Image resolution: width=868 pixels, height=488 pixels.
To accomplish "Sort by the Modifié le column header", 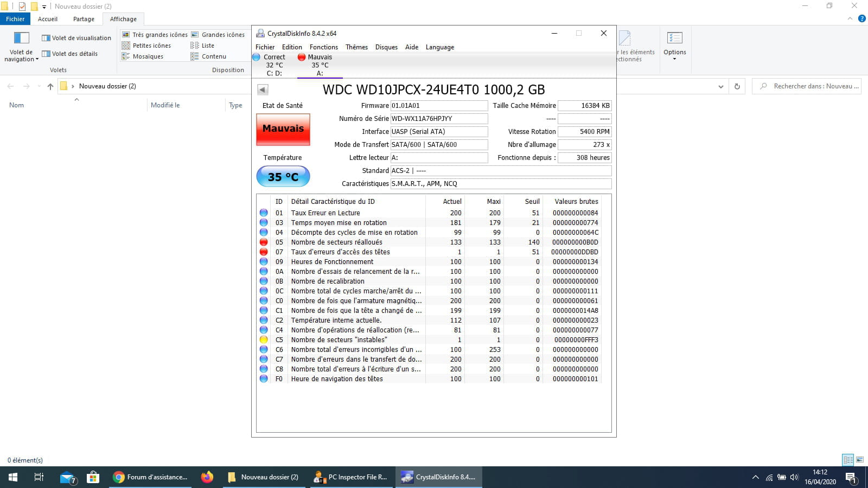I will tap(165, 105).
